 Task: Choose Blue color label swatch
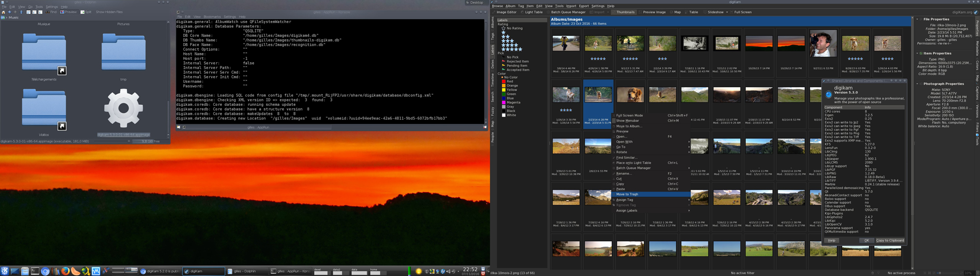(503, 98)
